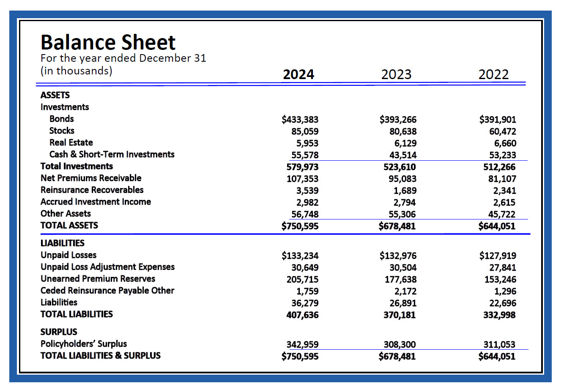Click 'For the year ended December 31'
Screen dimensions: 564x392
click(123, 58)
